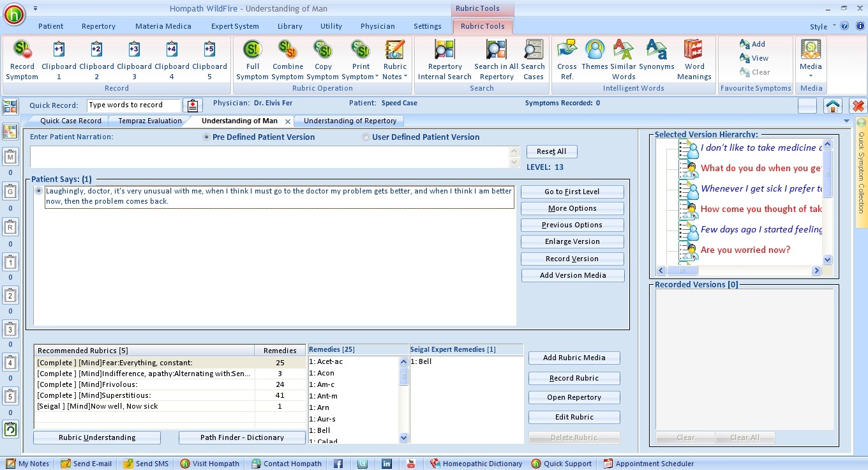Viewport: 868px width, 470px height.
Task: Click the Hompath round logo button
Action: pyautogui.click(x=14, y=14)
